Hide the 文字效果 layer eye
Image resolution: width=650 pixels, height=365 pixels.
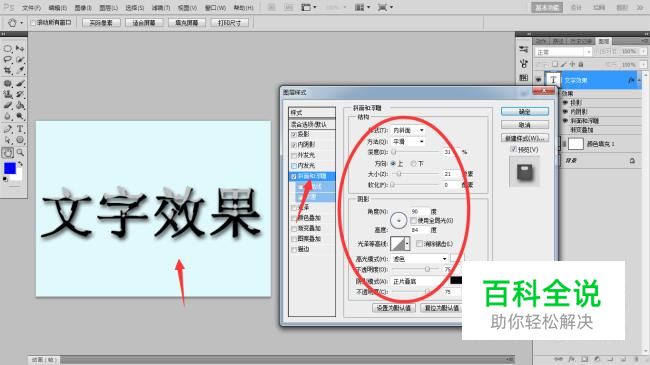538,80
